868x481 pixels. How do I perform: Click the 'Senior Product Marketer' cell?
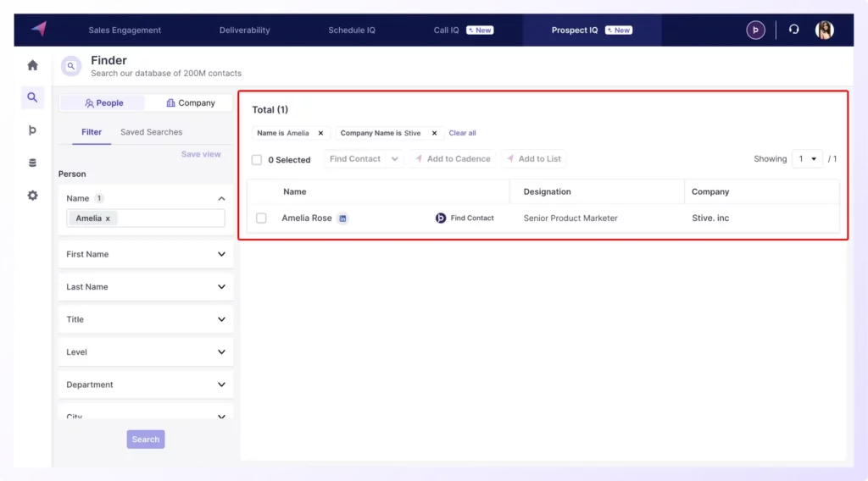570,218
